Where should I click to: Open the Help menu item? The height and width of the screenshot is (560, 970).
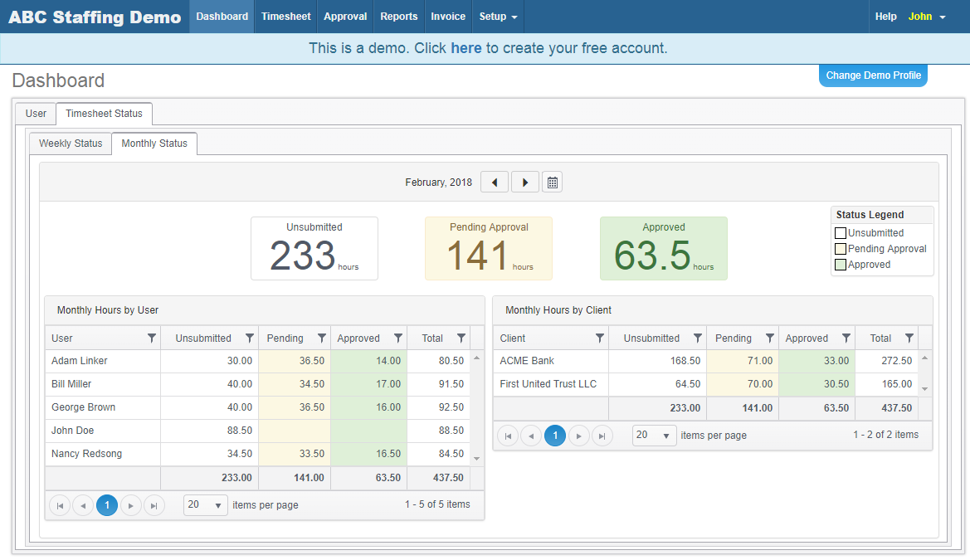pos(886,17)
